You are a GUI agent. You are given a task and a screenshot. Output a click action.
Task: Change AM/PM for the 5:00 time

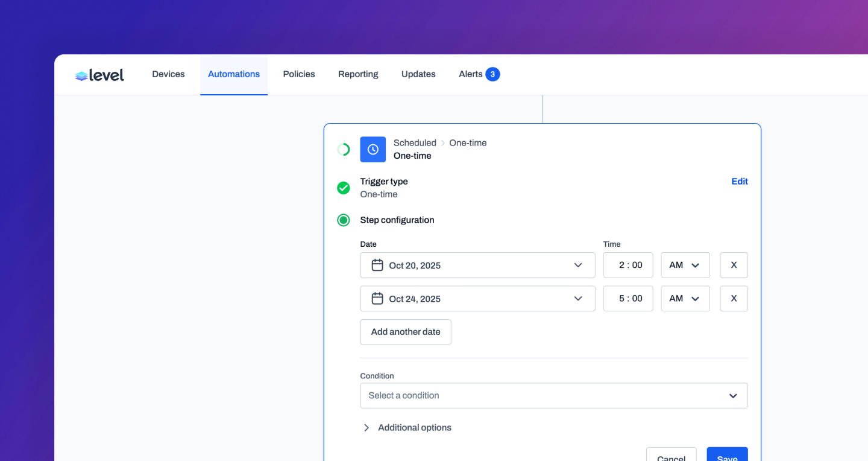685,298
